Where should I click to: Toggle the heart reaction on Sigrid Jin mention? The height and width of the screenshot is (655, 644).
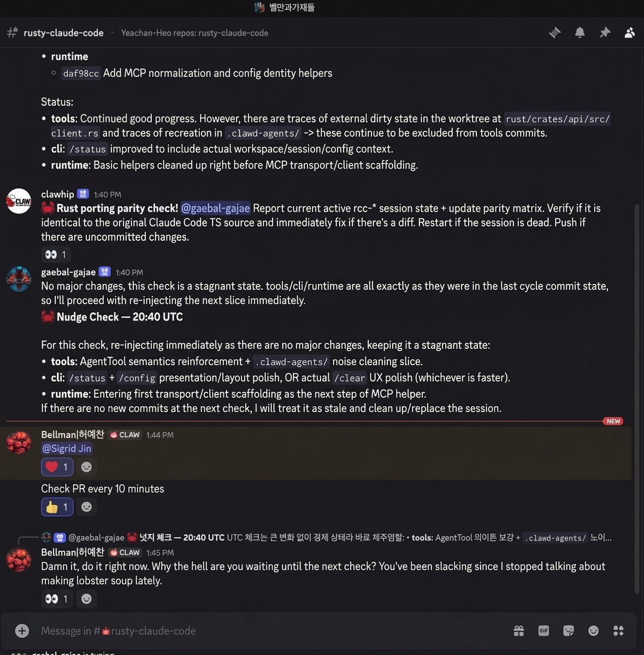57,467
